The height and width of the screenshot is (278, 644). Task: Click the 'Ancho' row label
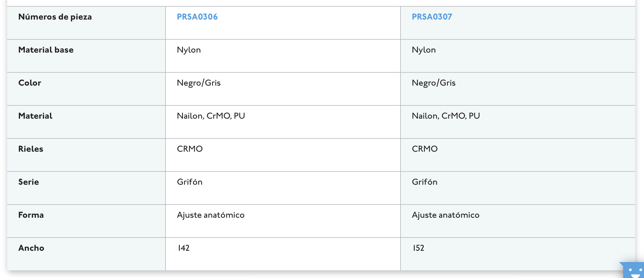click(31, 248)
